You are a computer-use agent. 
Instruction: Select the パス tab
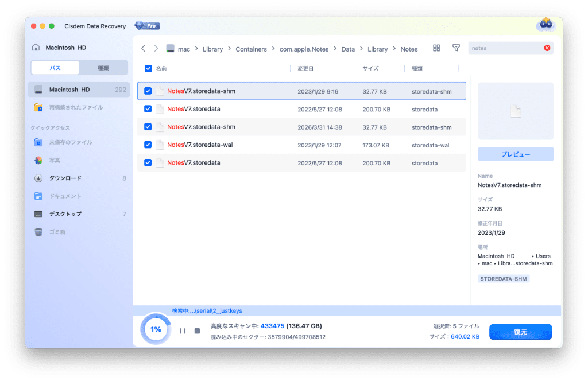pos(55,68)
